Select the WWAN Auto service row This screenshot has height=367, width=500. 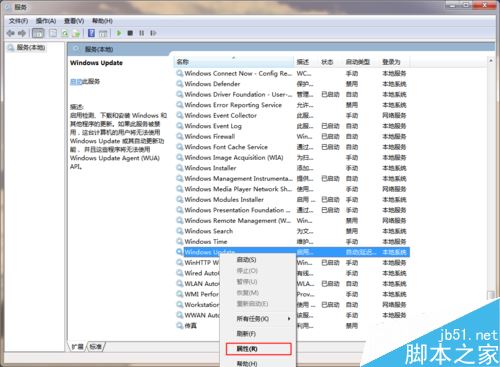202,315
